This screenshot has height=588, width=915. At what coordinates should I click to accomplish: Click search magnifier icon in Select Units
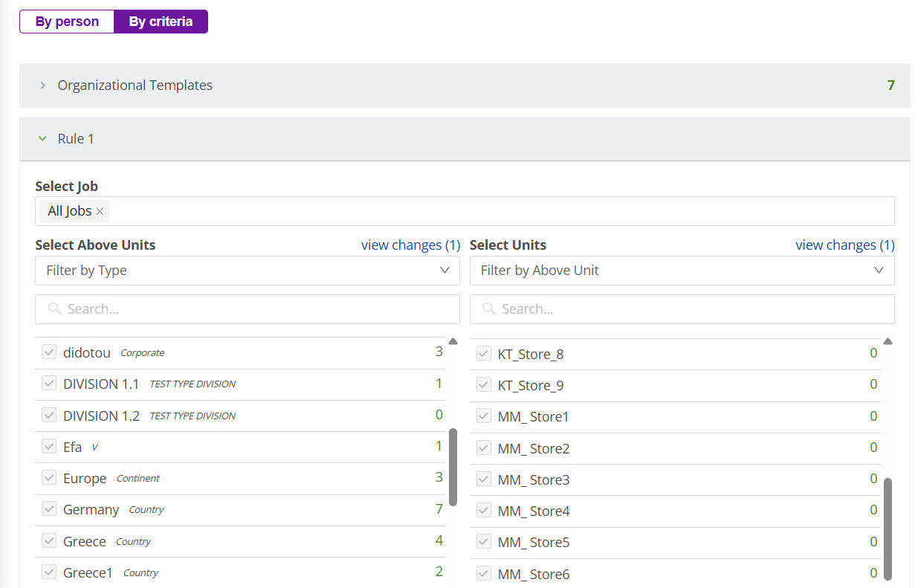(488, 309)
